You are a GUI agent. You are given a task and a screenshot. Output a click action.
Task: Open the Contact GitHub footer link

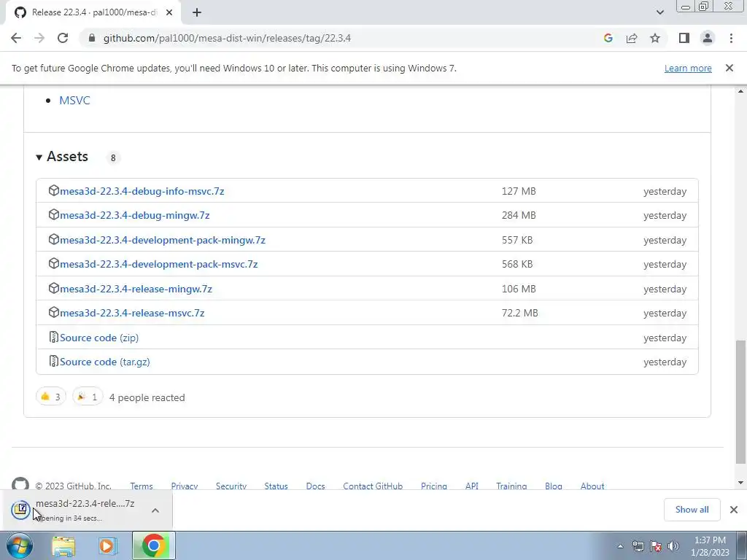[373, 486]
